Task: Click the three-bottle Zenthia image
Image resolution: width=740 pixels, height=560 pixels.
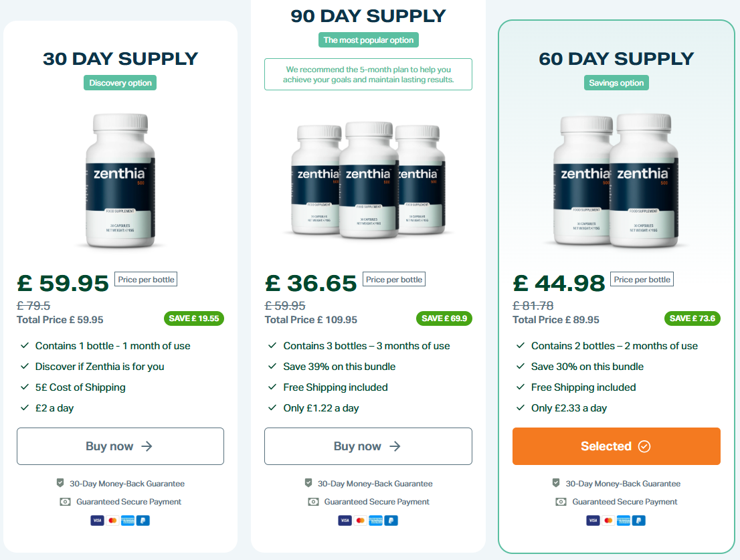Action: (x=368, y=181)
